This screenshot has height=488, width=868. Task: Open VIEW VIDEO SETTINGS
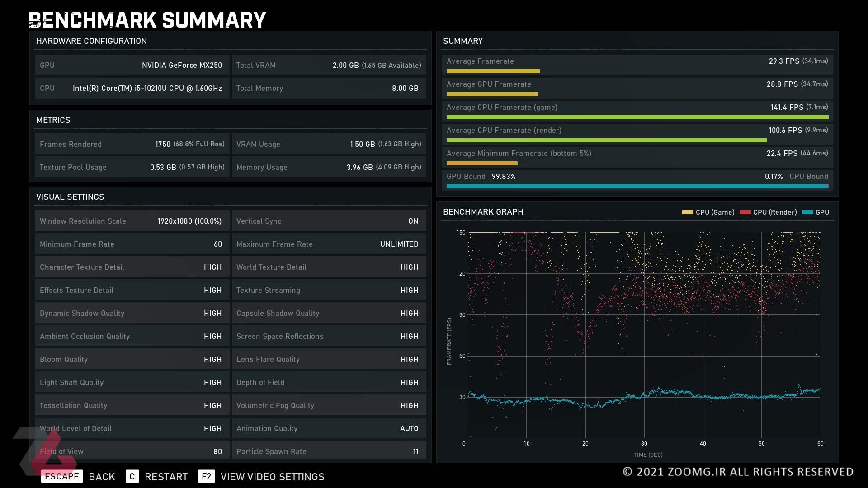[x=273, y=477]
